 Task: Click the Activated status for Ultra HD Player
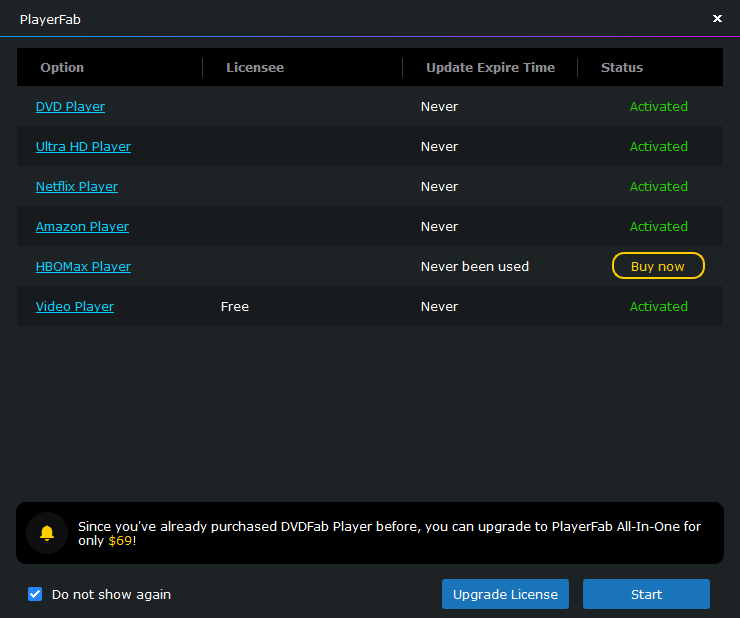pos(658,147)
